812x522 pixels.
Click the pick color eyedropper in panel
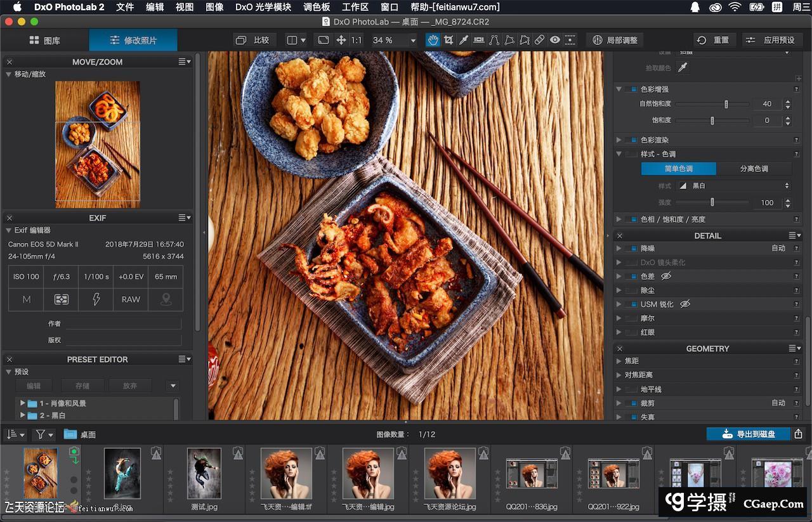[x=683, y=67]
